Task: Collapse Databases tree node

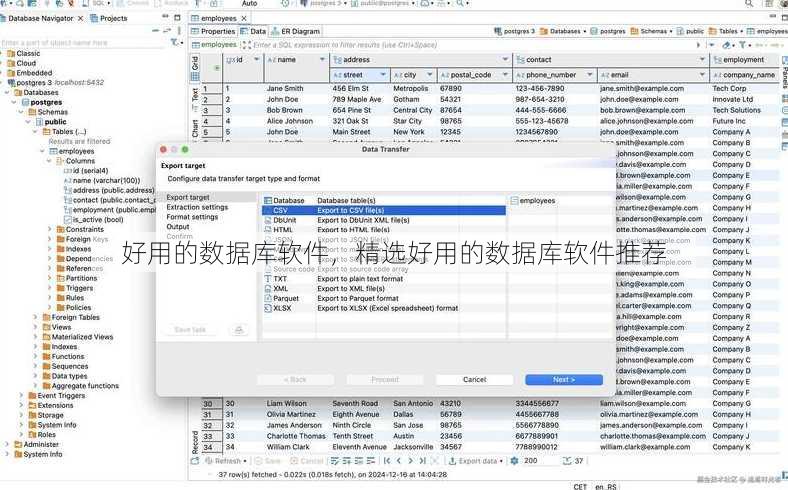Action: pyautogui.click(x=7, y=92)
